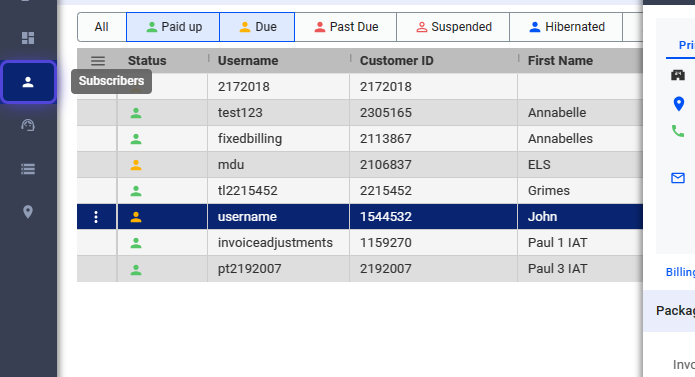
Task: Open the Dashboard sidebar icon
Action: coord(28,38)
